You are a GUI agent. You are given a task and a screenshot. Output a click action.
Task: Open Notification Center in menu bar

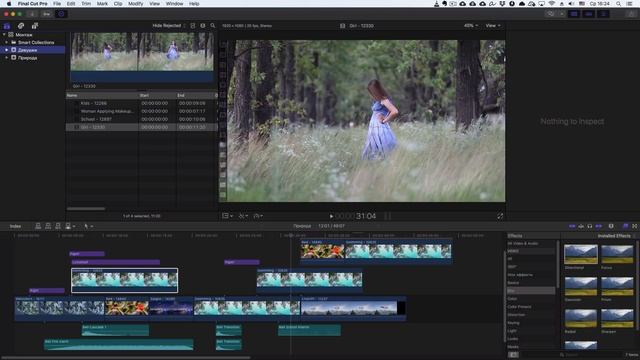[630, 4]
